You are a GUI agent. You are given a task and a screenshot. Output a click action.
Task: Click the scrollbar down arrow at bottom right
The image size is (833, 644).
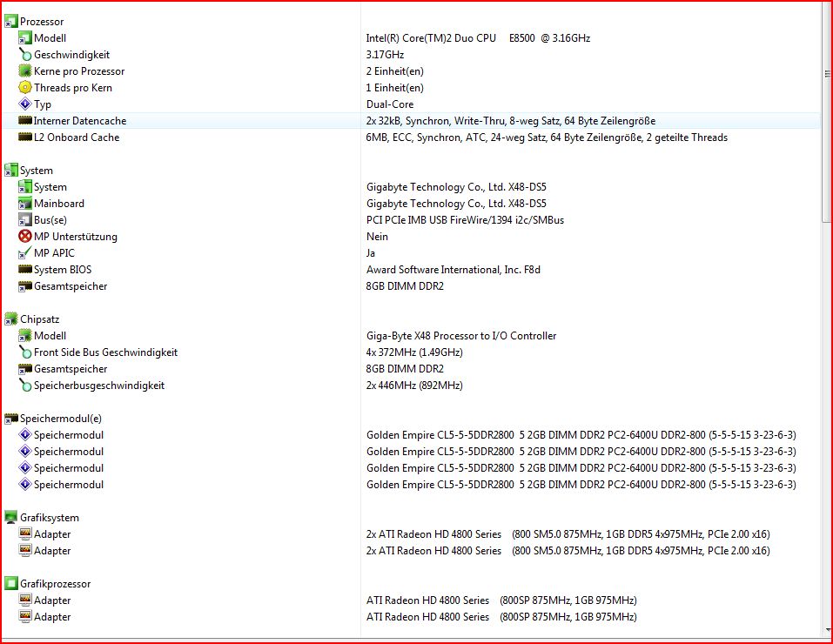click(x=827, y=631)
